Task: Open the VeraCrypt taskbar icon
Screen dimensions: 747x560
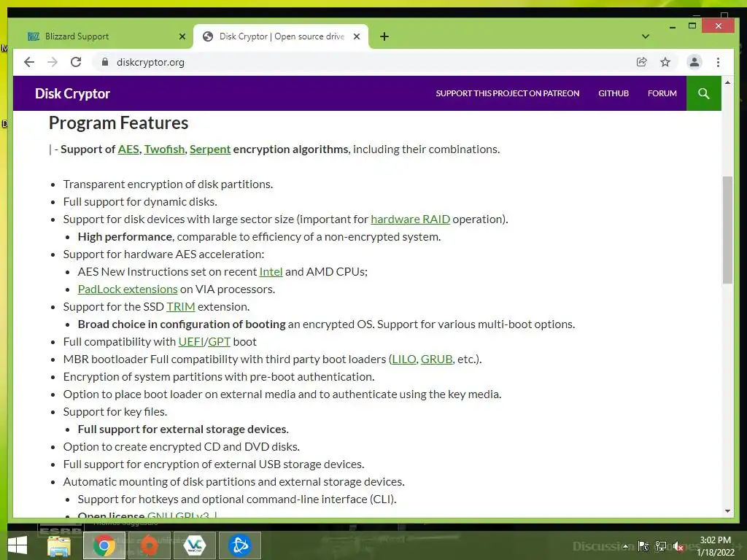Action: coord(194,545)
